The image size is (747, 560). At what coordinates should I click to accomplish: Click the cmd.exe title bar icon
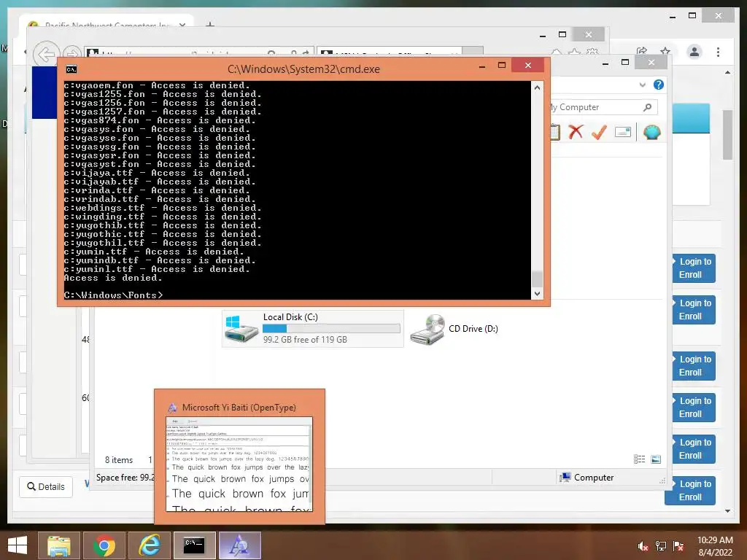[x=71, y=69]
